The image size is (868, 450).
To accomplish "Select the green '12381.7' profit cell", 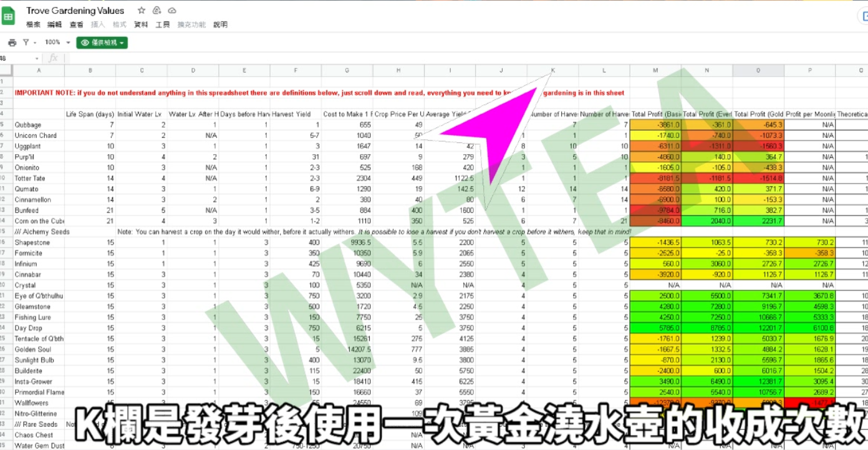I will tap(758, 381).
